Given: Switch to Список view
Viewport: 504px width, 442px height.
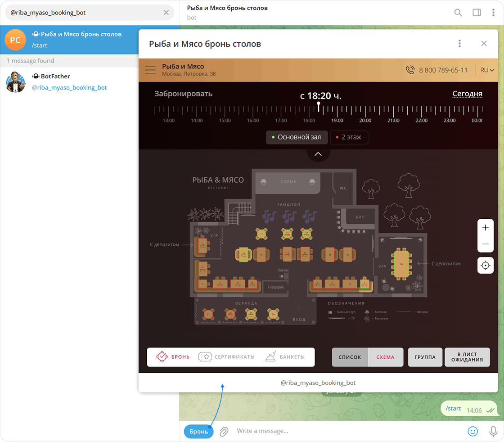Looking at the screenshot, I should tap(350, 357).
